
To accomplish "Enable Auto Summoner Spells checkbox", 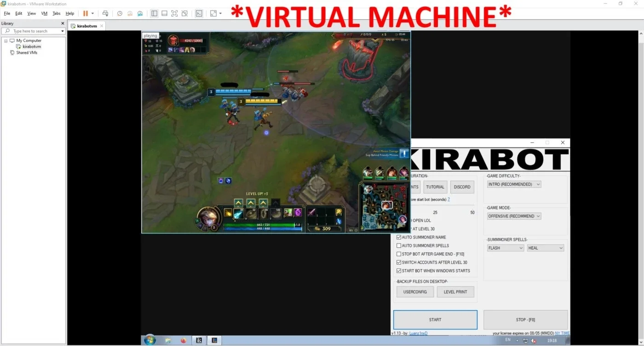I will [399, 245].
